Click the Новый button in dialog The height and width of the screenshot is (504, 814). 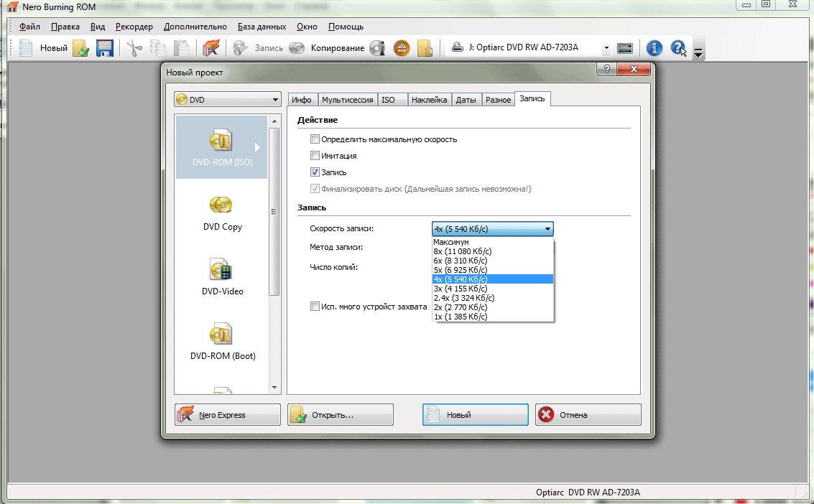click(x=475, y=415)
